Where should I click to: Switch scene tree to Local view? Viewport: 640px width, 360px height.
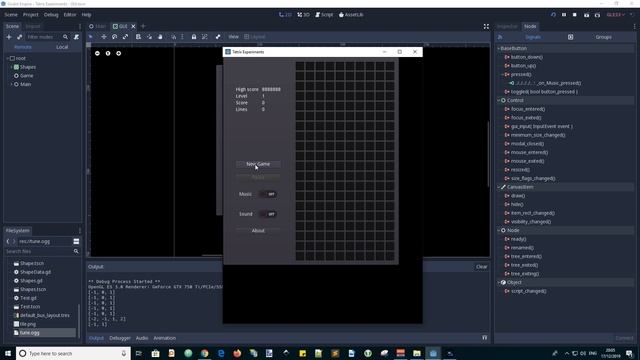click(x=62, y=47)
